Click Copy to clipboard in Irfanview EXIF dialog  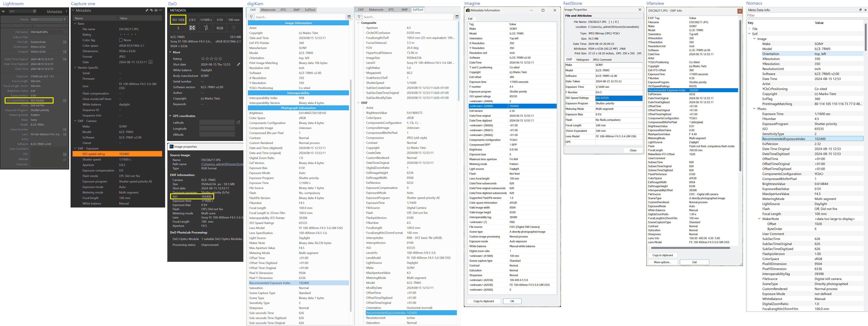pos(663,255)
